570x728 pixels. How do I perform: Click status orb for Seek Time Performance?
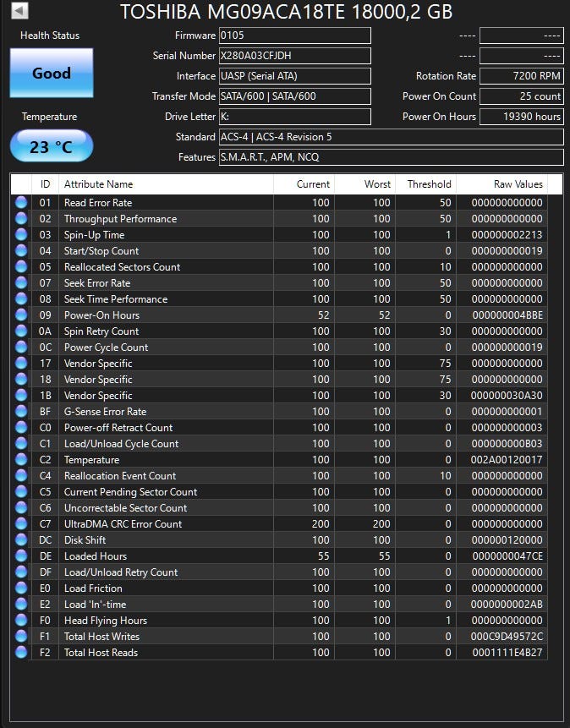[x=21, y=299]
